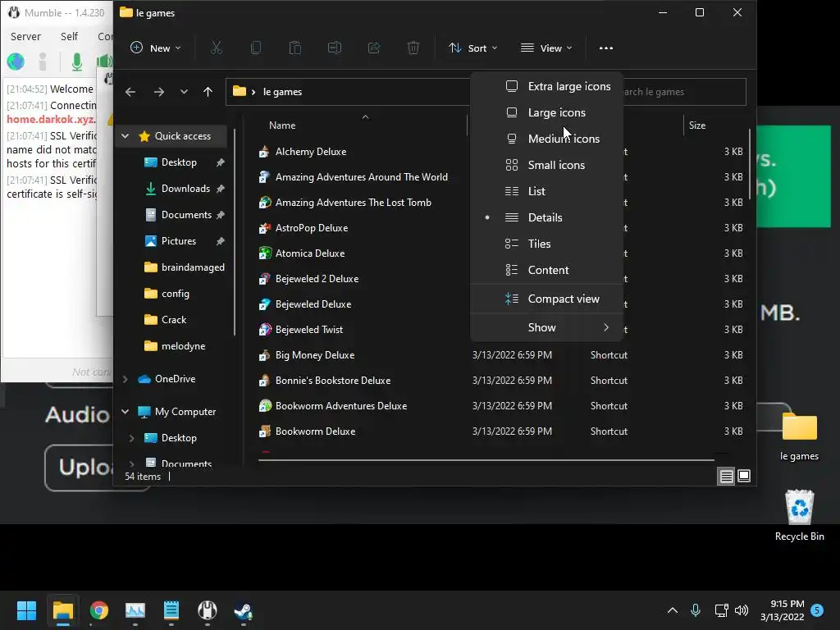The height and width of the screenshot is (630, 840).
Task: Click the volume speaker tray icon
Action: (x=742, y=610)
